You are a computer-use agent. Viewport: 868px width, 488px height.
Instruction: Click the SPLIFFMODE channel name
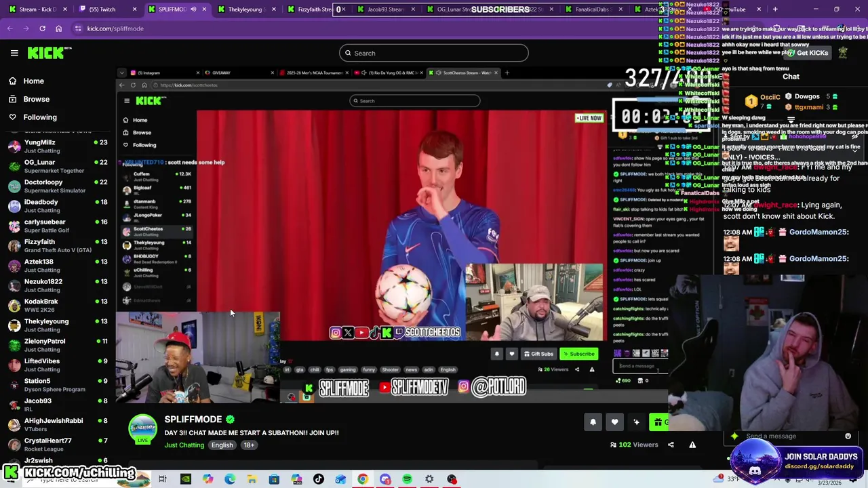193,420
